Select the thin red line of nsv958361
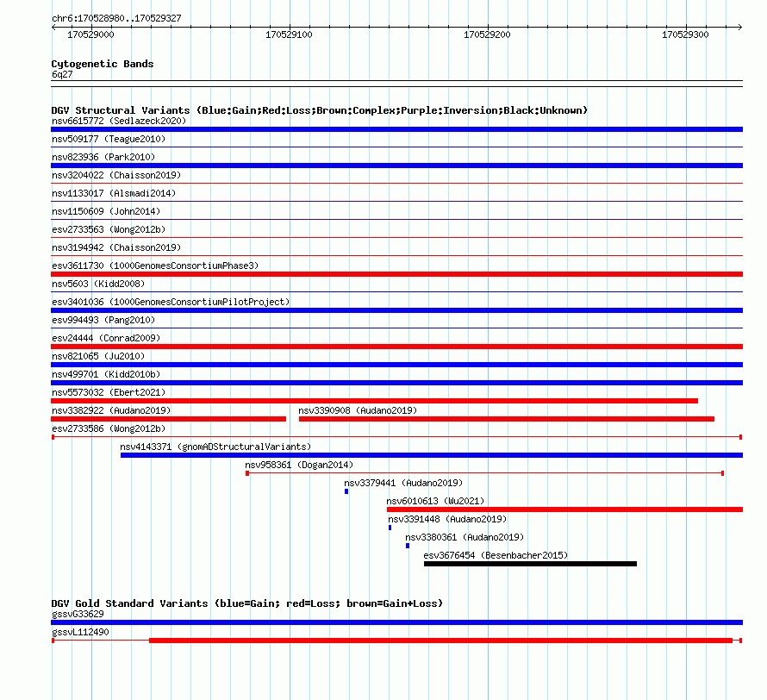767x700 pixels. [484, 473]
